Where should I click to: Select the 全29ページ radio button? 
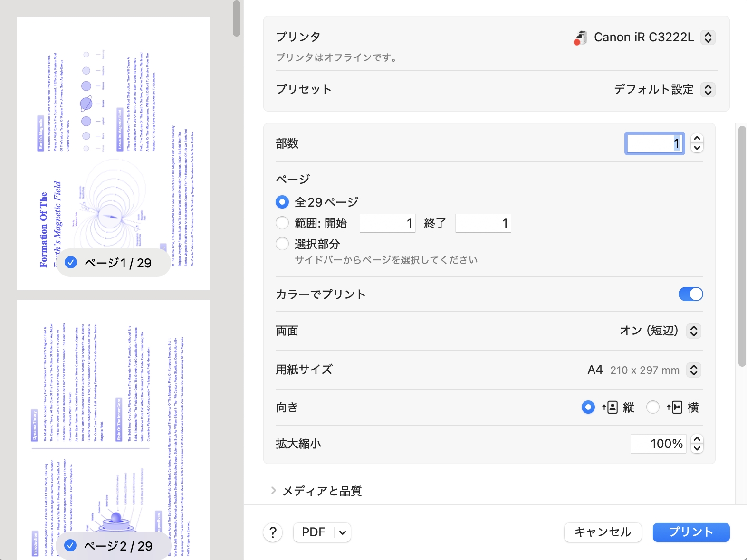[x=282, y=202]
